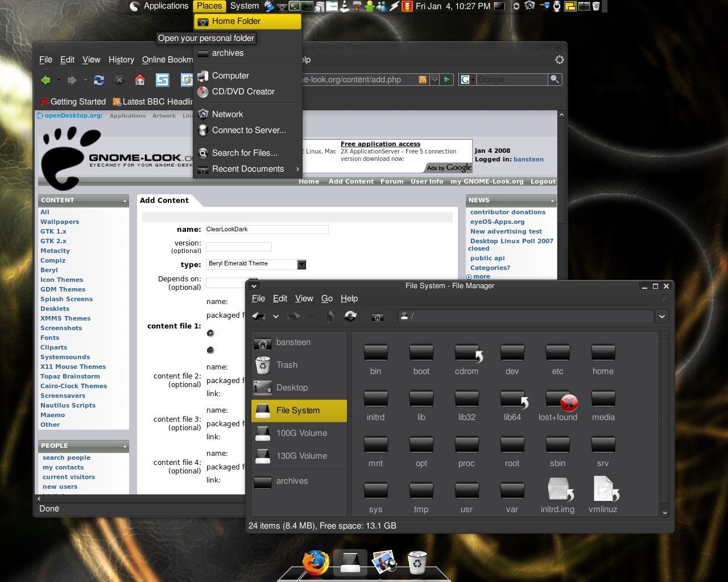Collapse the CONTENT panel on the webpage
This screenshot has width=728, height=582.
pyautogui.click(x=125, y=201)
